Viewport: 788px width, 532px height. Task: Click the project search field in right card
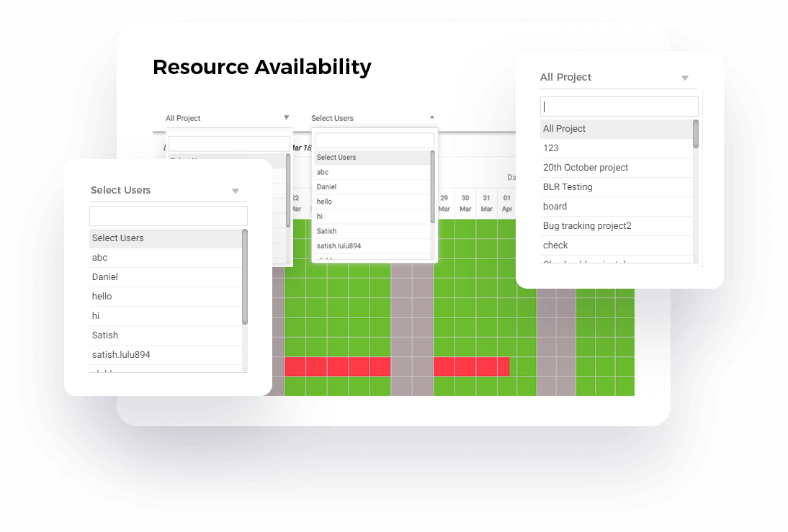coord(619,107)
